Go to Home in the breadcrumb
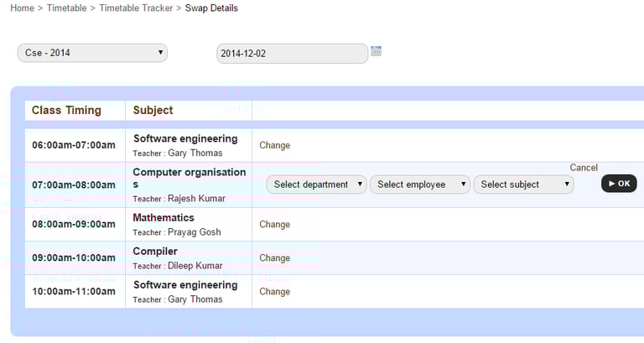 [x=23, y=8]
